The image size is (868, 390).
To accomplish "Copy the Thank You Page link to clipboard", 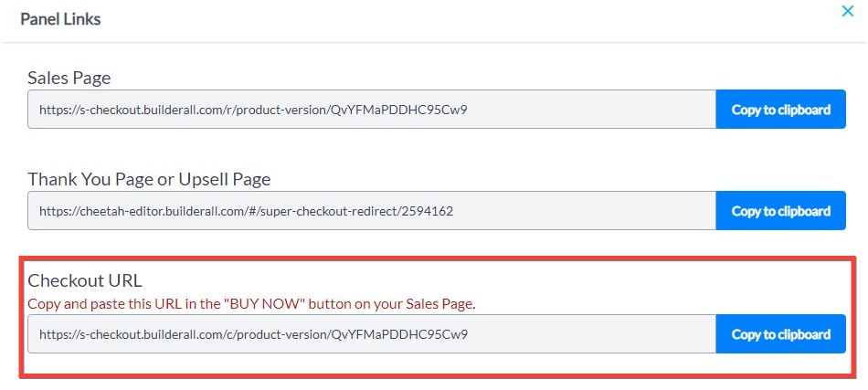I will tap(780, 210).
